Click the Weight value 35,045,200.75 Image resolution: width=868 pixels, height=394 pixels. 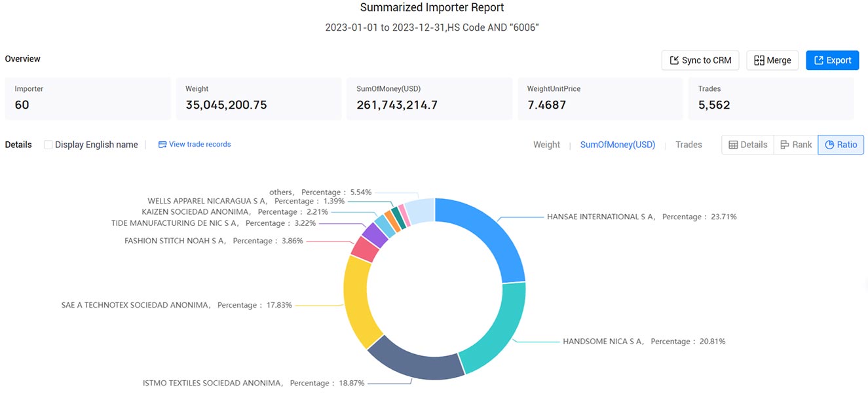(226, 105)
